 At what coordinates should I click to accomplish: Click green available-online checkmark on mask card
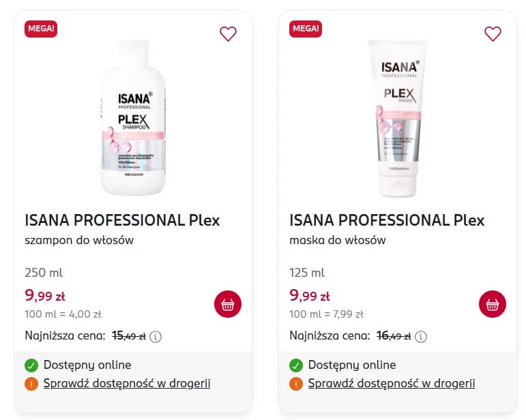296,365
